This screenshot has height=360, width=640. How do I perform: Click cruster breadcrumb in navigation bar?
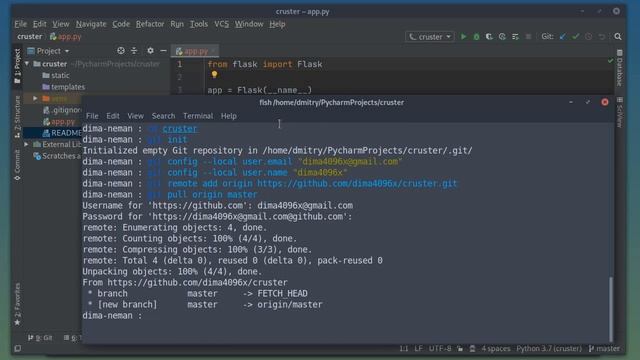[x=29, y=37]
